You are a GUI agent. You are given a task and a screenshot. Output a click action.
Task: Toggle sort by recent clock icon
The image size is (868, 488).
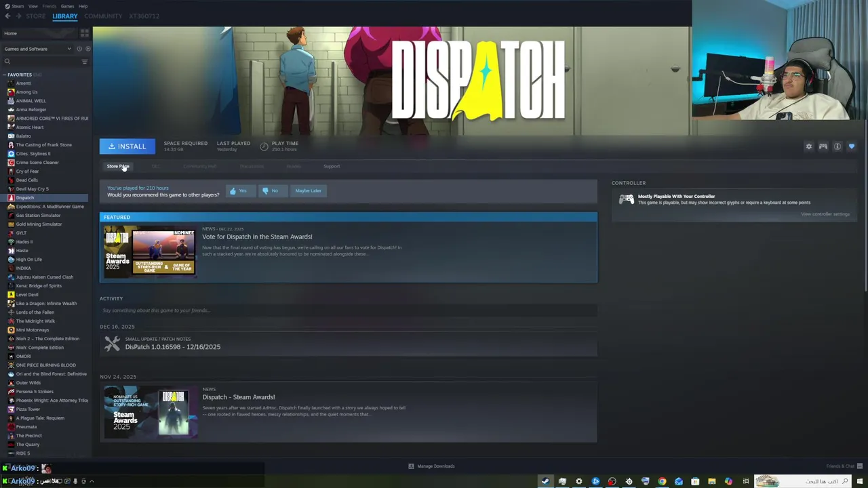coord(79,49)
